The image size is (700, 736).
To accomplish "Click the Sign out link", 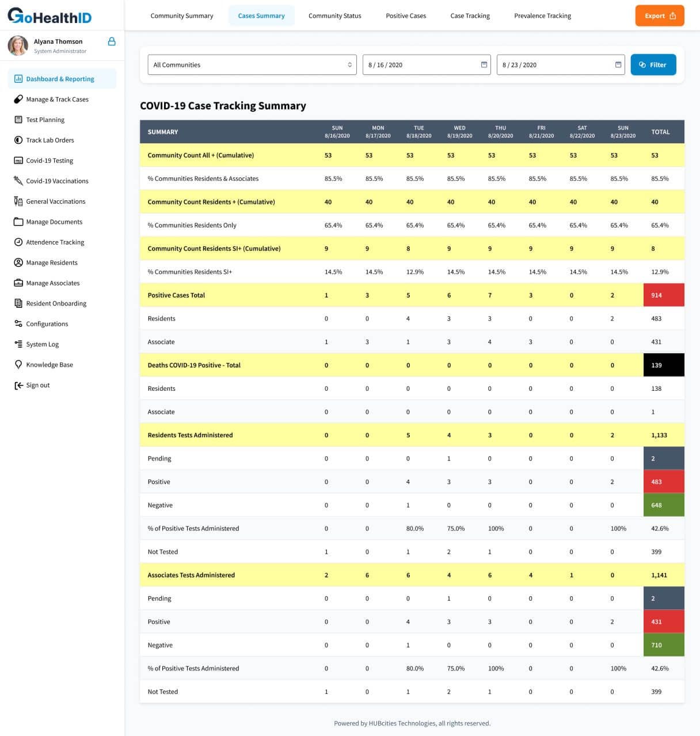I will (38, 385).
